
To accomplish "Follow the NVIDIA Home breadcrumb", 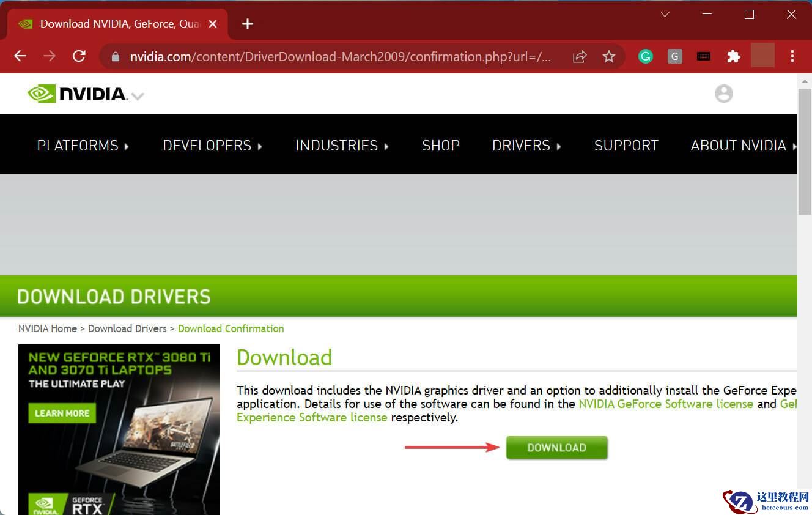I will tap(48, 328).
